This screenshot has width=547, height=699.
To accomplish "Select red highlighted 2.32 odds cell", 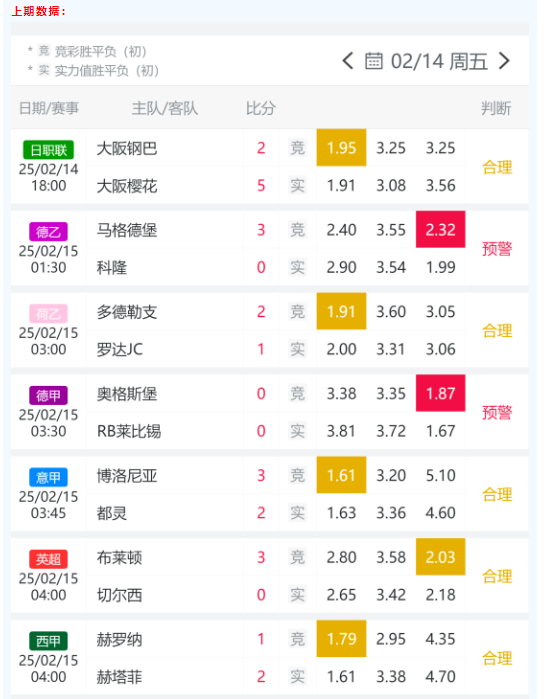I will pyautogui.click(x=440, y=230).
